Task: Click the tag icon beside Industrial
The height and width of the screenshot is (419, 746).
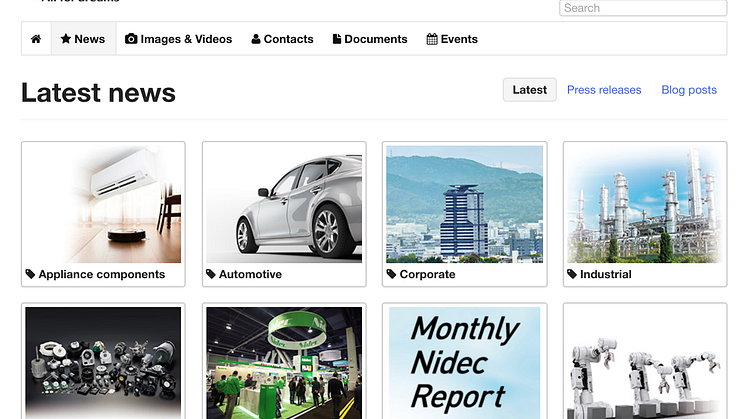Action: (x=572, y=274)
